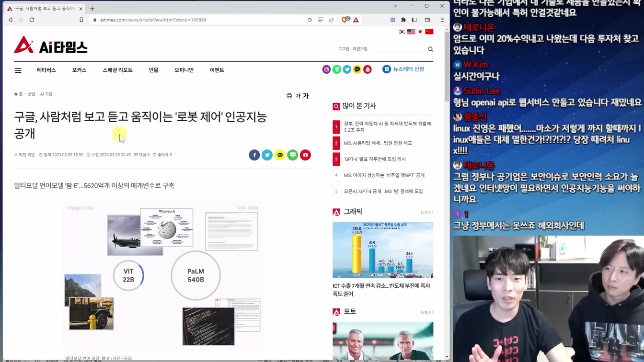644x362 pixels.
Task: Switch to English with US flag
Action: [x=411, y=32]
